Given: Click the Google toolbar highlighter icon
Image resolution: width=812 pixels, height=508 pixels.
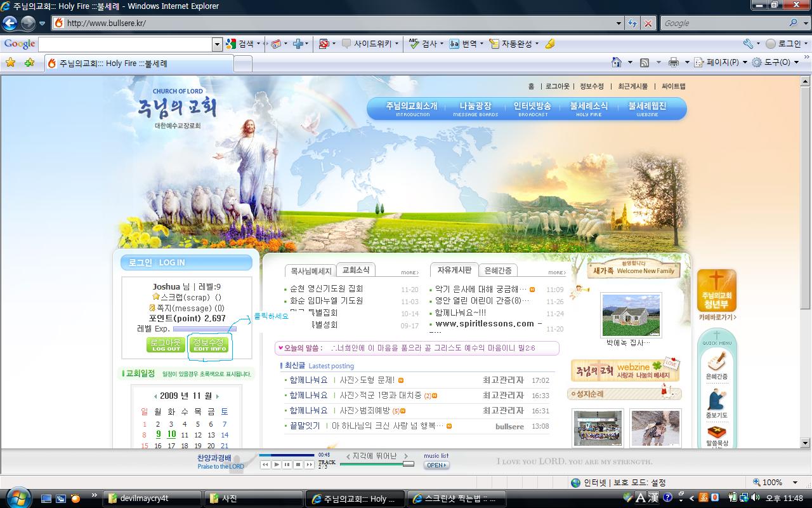Looking at the screenshot, I should tap(549, 44).
